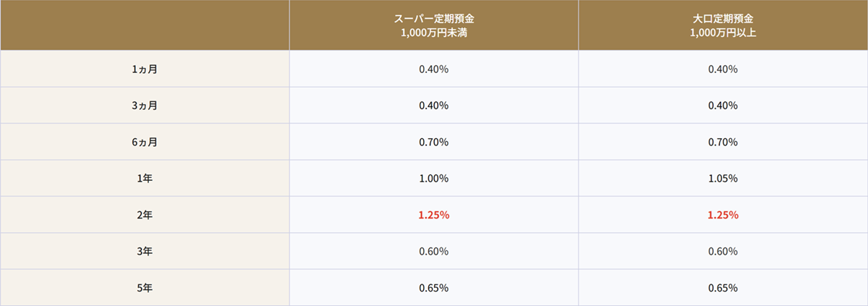
Task: Click the 大口定期 0.65% rate for 5年
Action: coord(723,287)
